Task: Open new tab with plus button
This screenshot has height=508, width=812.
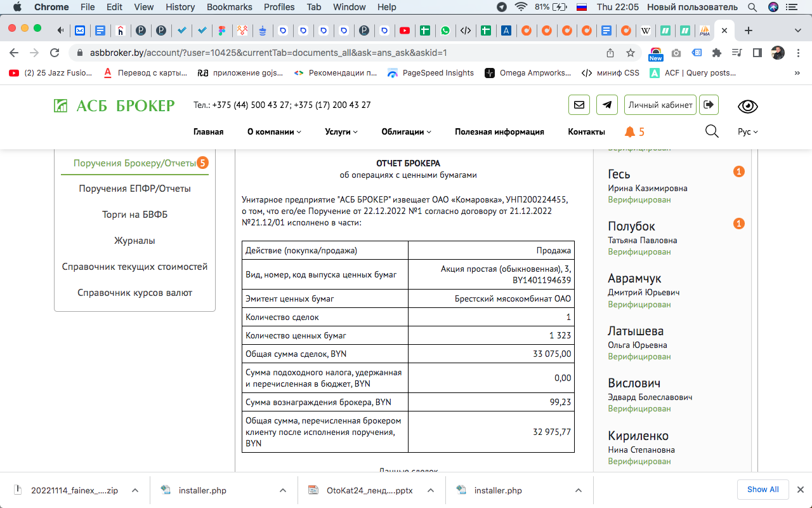Action: (x=749, y=30)
